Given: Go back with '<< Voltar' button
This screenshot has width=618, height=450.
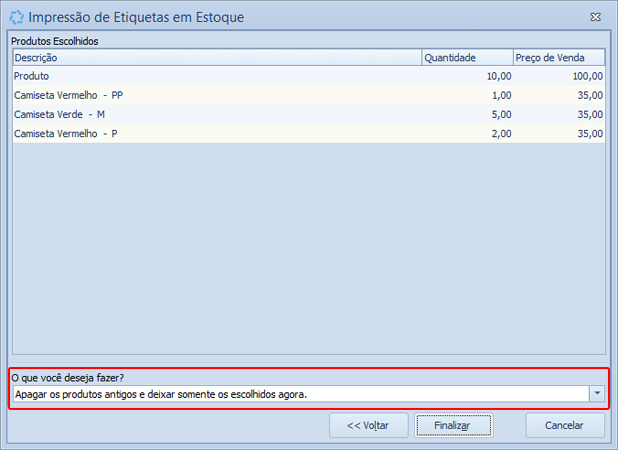Looking at the screenshot, I should coord(369,425).
